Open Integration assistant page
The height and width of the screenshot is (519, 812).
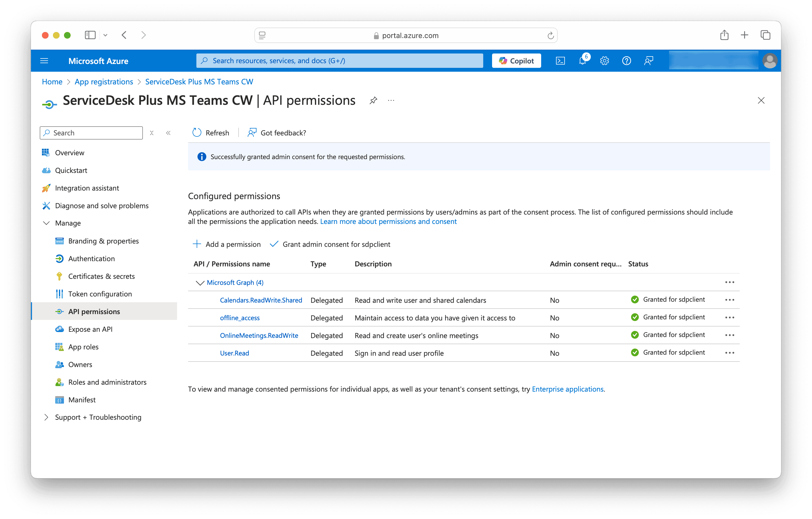click(x=87, y=188)
